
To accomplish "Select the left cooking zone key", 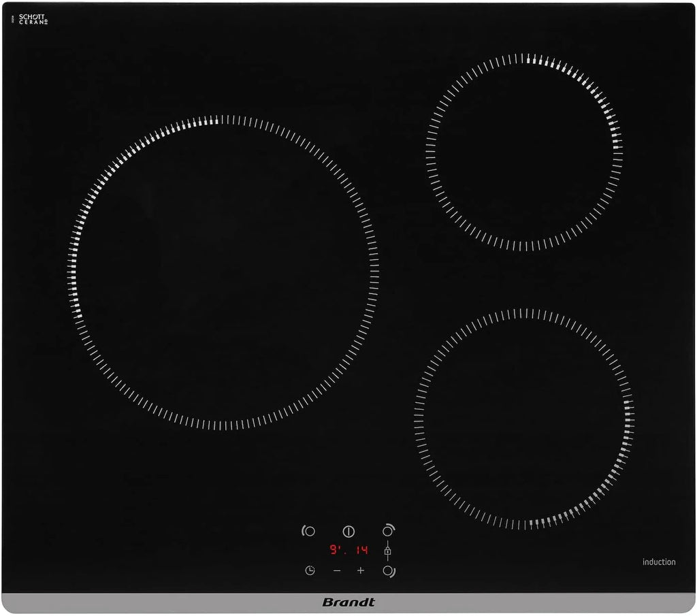I will click(308, 531).
